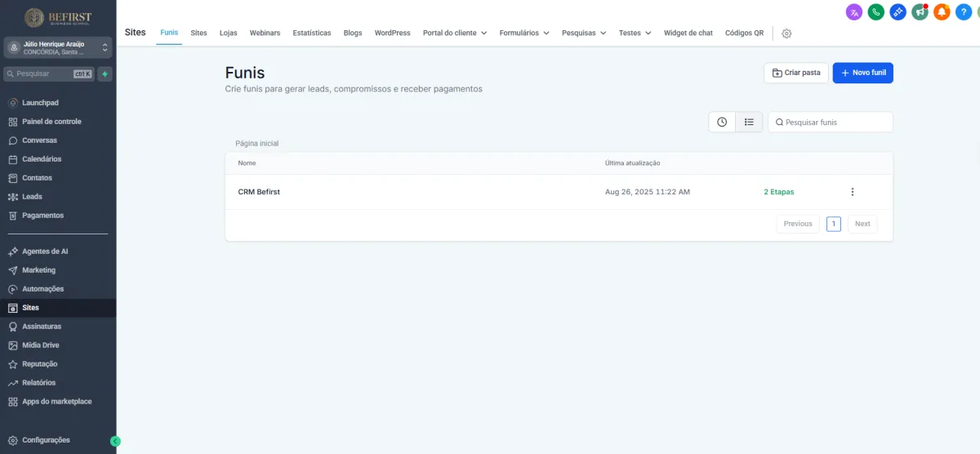
Task: Open the language translation icon
Action: (854, 11)
